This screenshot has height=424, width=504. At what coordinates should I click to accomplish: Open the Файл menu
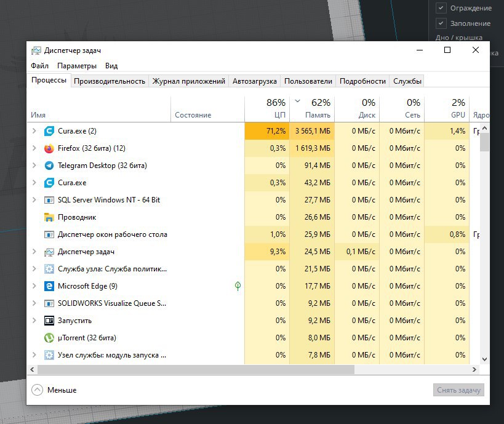pos(39,66)
